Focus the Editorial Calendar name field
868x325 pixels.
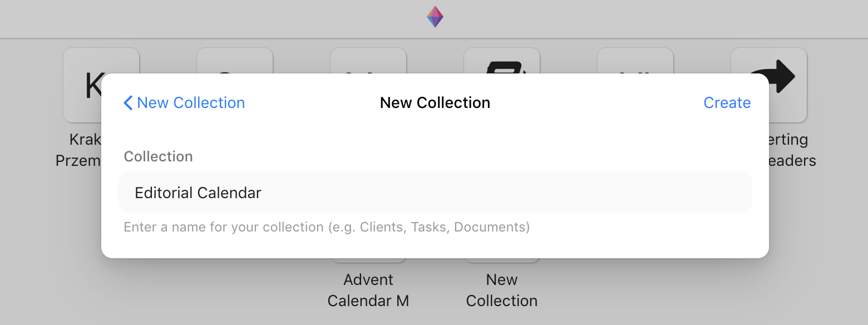tap(435, 193)
